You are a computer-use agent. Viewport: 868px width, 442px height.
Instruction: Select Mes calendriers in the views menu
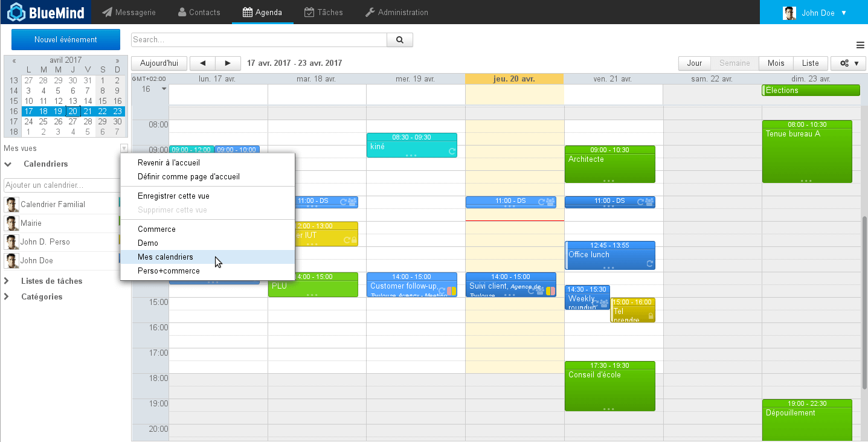[166, 257]
